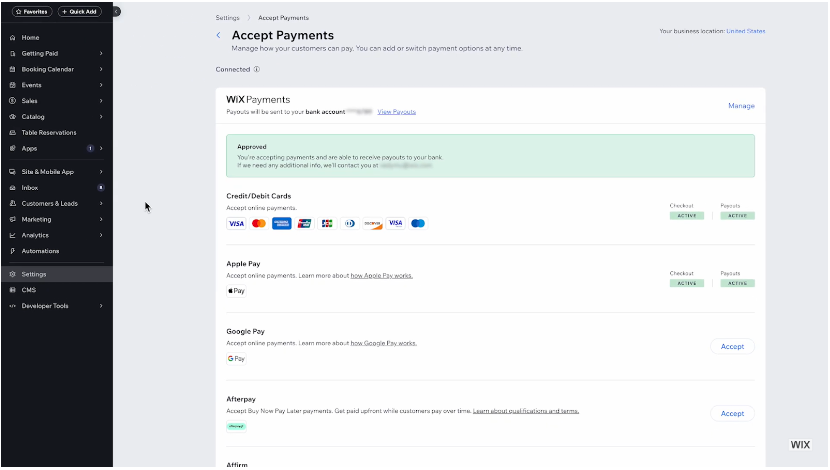Click the Mastercard card icon
The image size is (830, 470).
tap(259, 224)
